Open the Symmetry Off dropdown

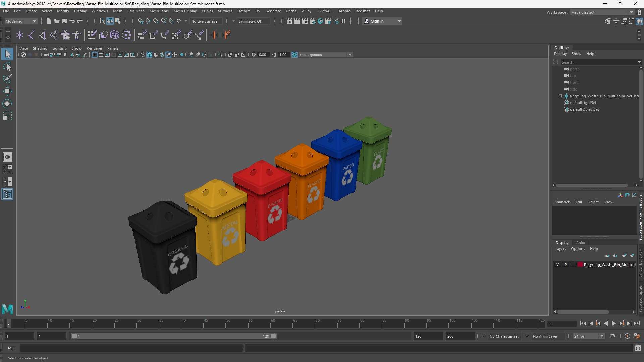[254, 21]
